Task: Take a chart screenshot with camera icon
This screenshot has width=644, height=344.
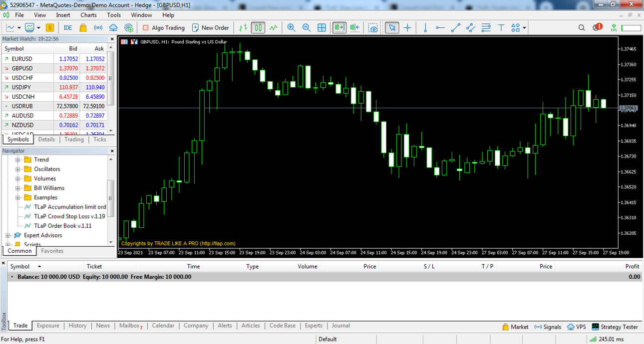Action: pos(373,28)
